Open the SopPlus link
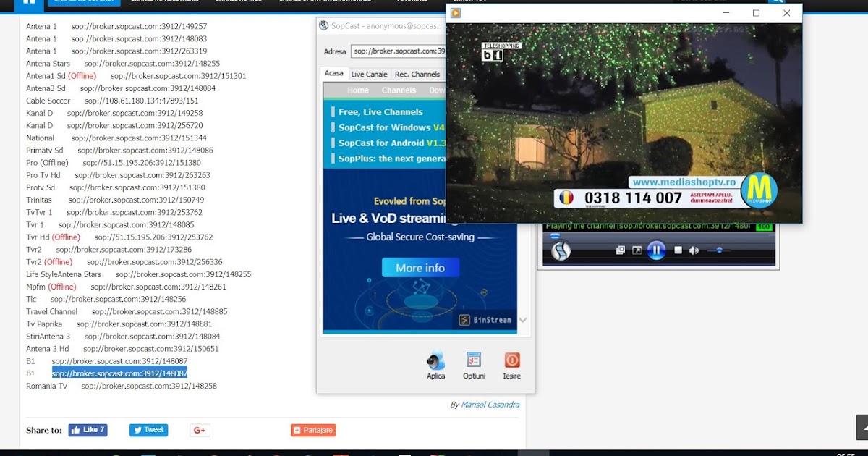The image size is (868, 456). point(391,159)
